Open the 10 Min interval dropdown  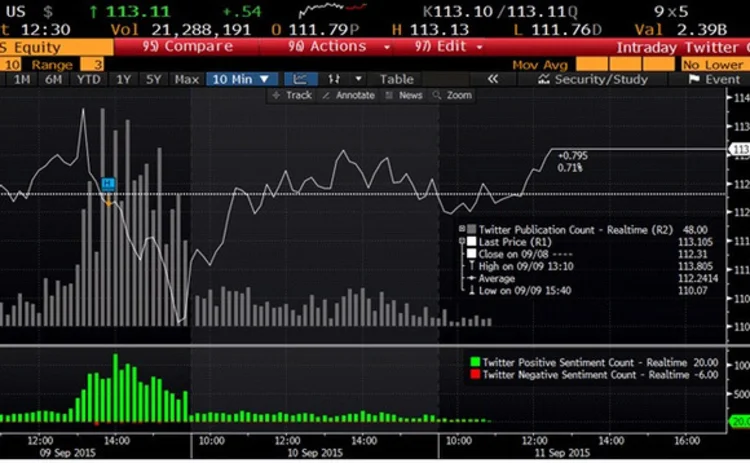click(241, 79)
